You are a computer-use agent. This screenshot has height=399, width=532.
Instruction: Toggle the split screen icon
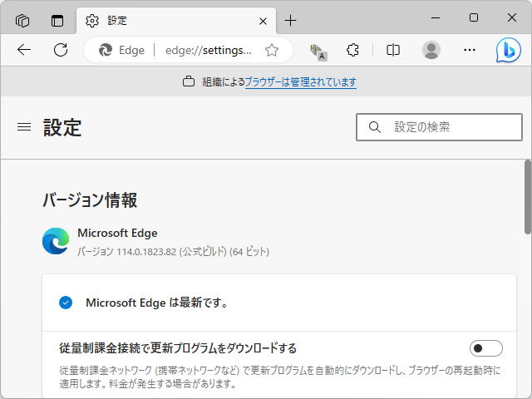[393, 50]
